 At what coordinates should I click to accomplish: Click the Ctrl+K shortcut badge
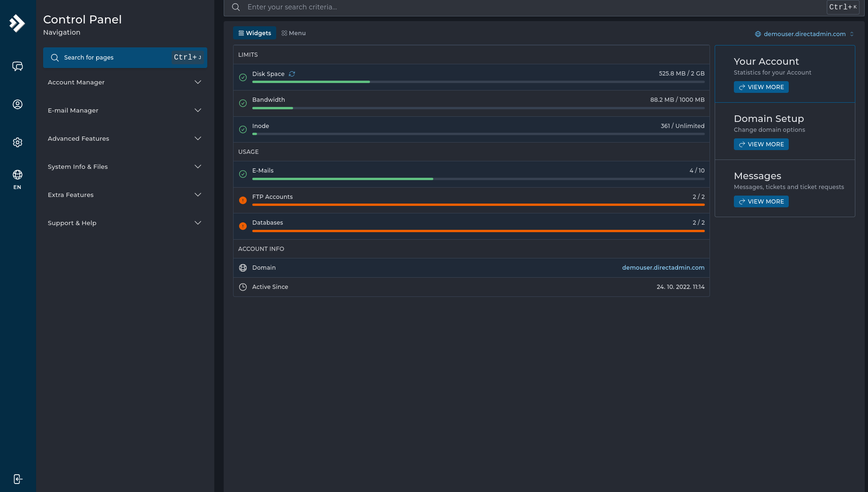(843, 7)
